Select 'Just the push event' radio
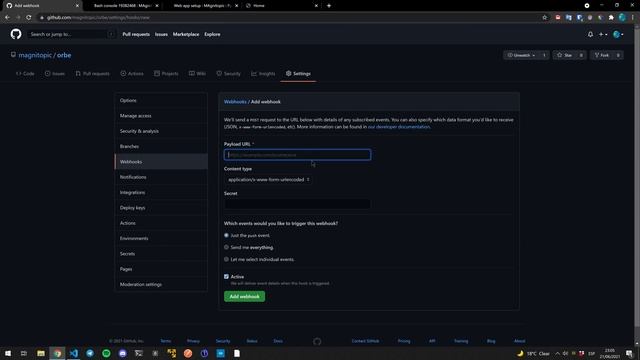Viewport: 640px width, 360px height. coord(226,236)
